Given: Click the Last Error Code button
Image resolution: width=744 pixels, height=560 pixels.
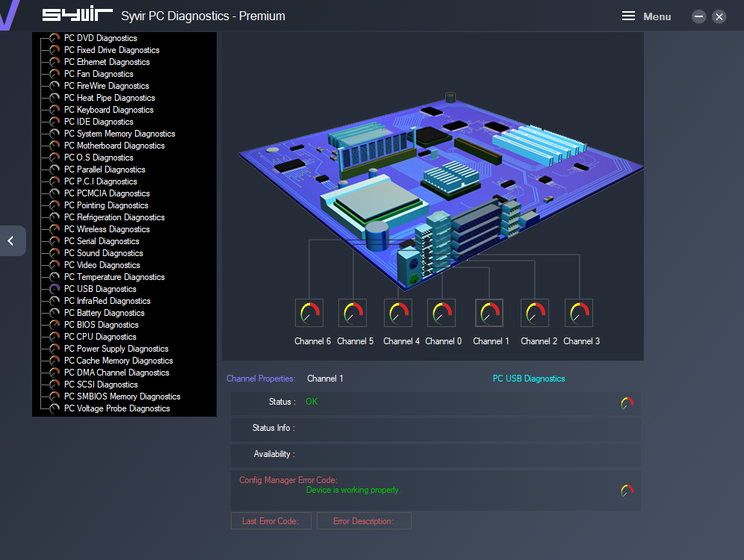Looking at the screenshot, I should 271,521.
